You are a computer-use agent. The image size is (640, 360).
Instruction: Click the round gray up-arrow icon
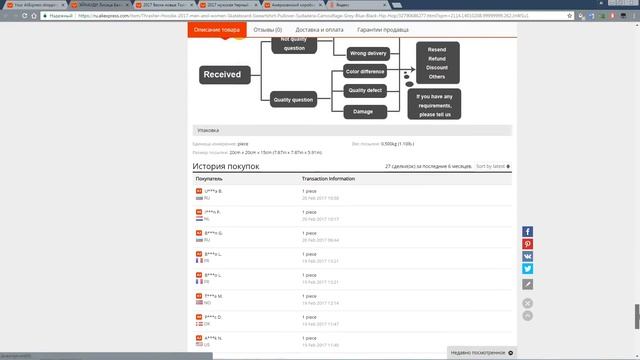click(527, 316)
